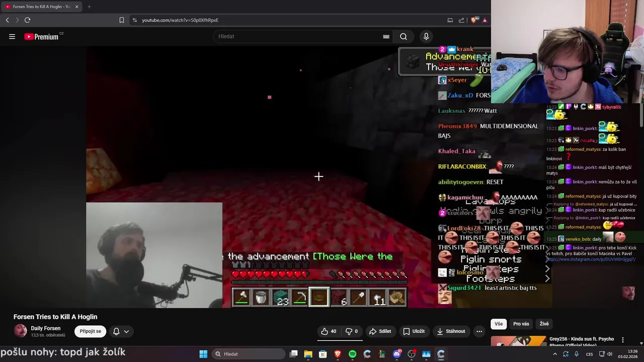
Task: Click the system tray microphone icon
Action: (x=577, y=354)
